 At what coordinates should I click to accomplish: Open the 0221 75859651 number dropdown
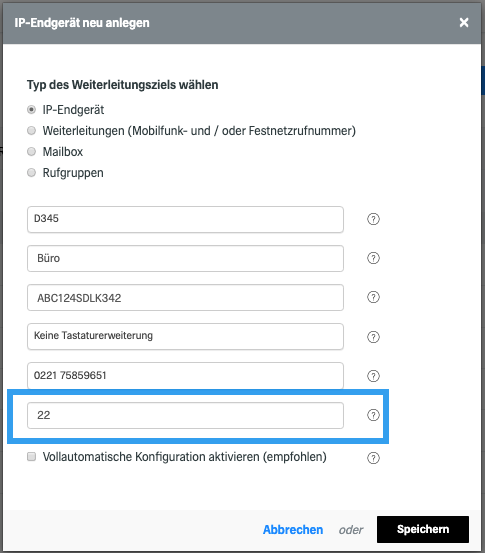point(185,376)
